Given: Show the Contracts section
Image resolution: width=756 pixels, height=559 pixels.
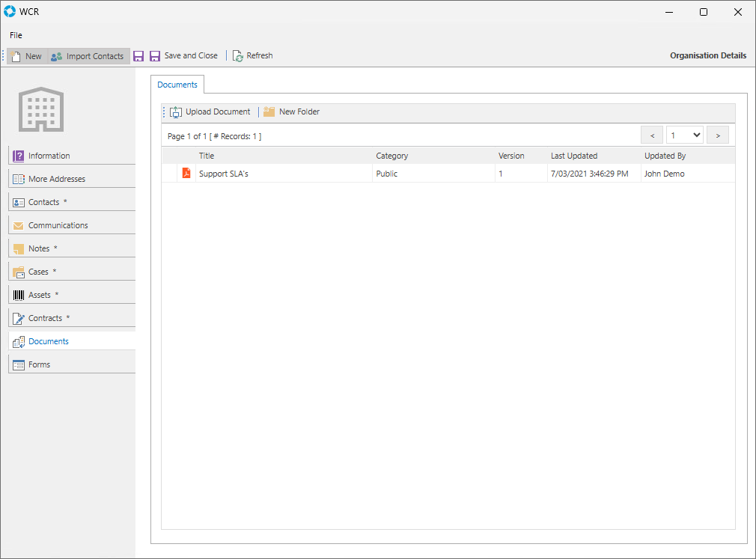Looking at the screenshot, I should point(46,318).
